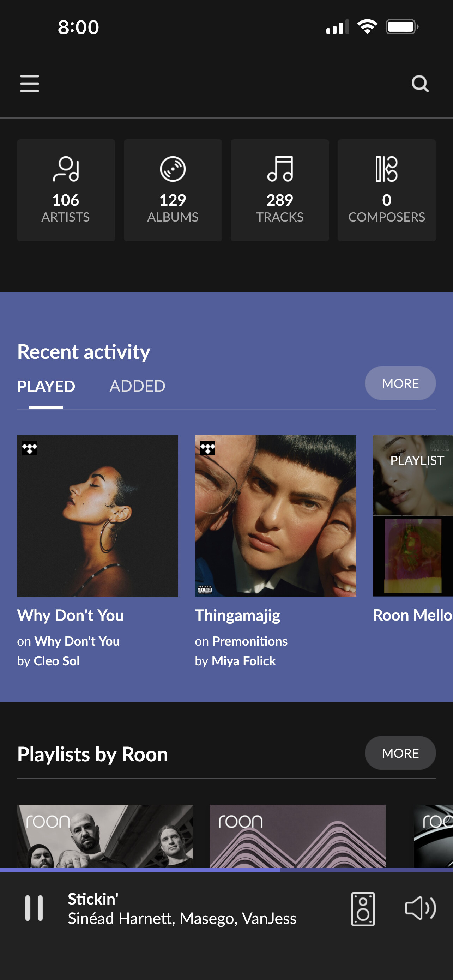Open Why Don't You album cover
Viewport: 453px width, 980px height.
(x=97, y=515)
